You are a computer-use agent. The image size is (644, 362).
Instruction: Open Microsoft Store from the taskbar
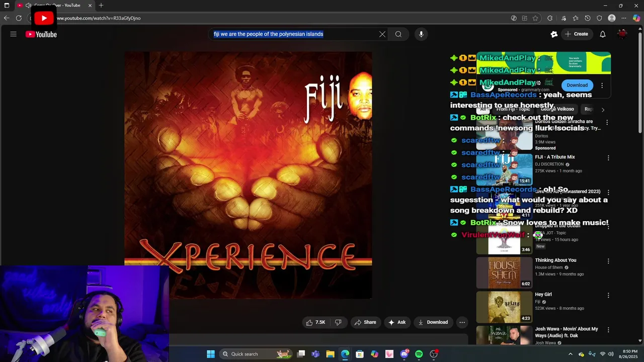point(360,354)
